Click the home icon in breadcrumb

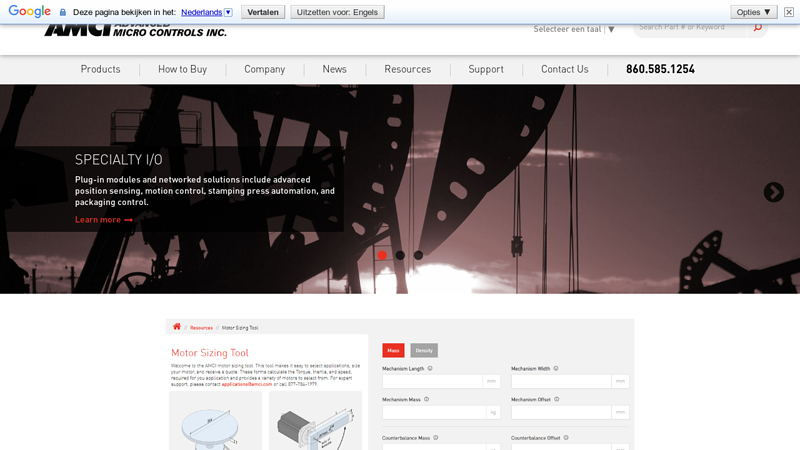(177, 327)
